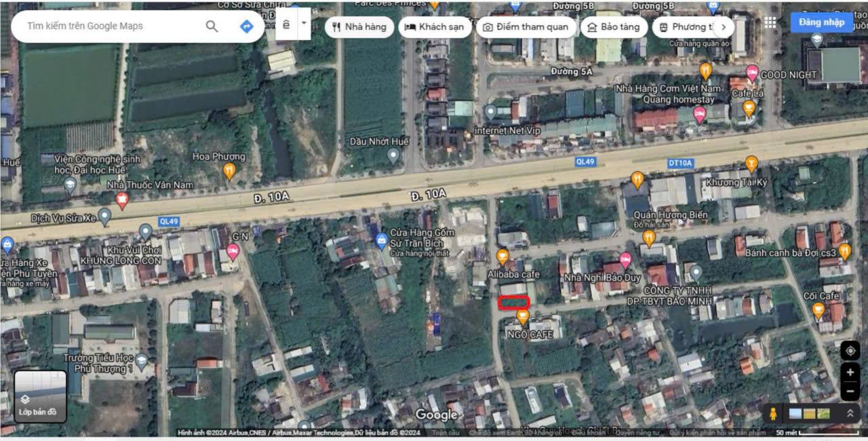Toggle map layer via Lớp bản đồ thumbnail
The image size is (868, 441).
click(41, 396)
